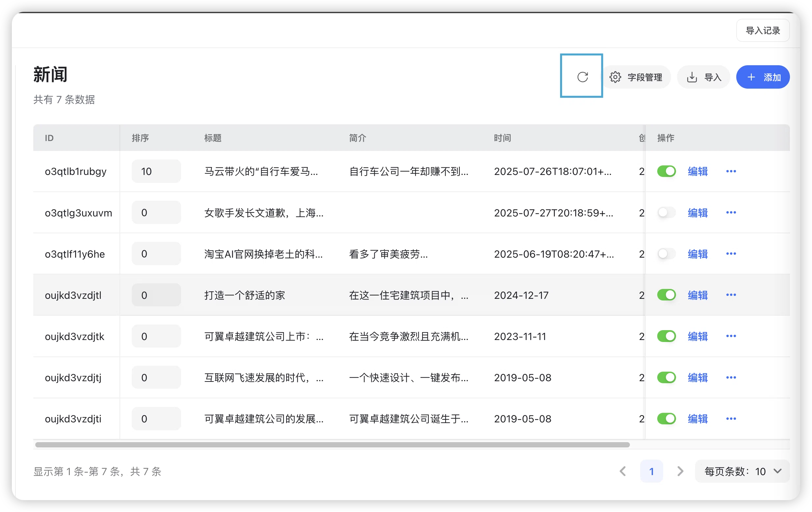
Task: Click 编辑 for row o3qtlb1rubgy
Action: 698,171
